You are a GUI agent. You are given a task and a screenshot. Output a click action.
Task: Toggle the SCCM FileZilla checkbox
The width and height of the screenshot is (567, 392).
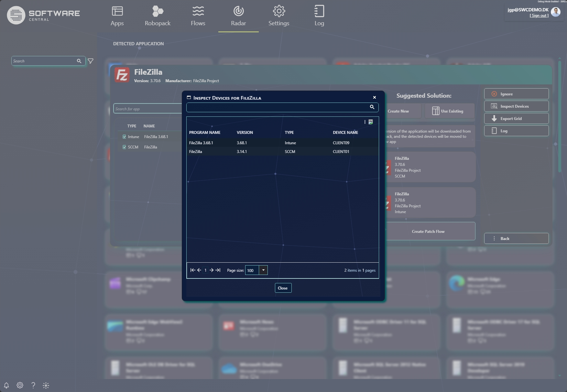pos(124,147)
